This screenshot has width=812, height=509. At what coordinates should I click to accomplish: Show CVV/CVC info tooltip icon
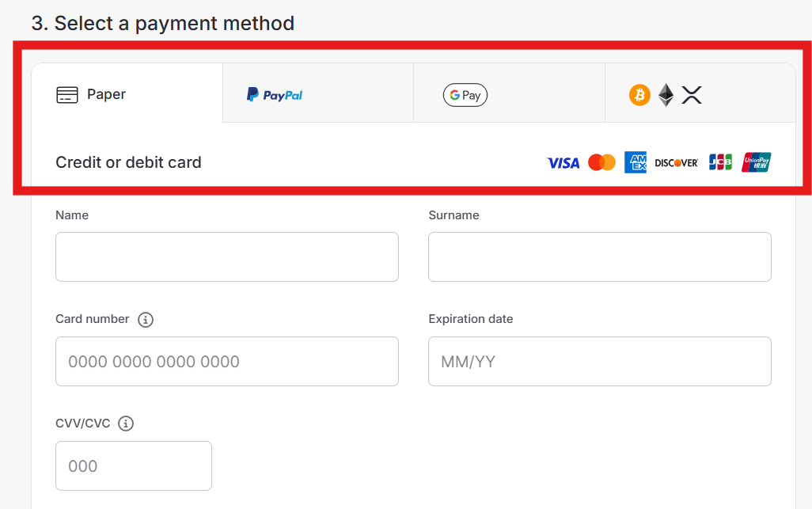[126, 424]
